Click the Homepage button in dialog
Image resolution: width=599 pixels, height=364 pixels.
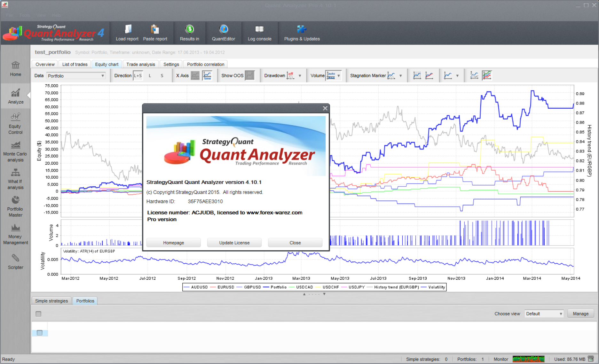tap(173, 243)
